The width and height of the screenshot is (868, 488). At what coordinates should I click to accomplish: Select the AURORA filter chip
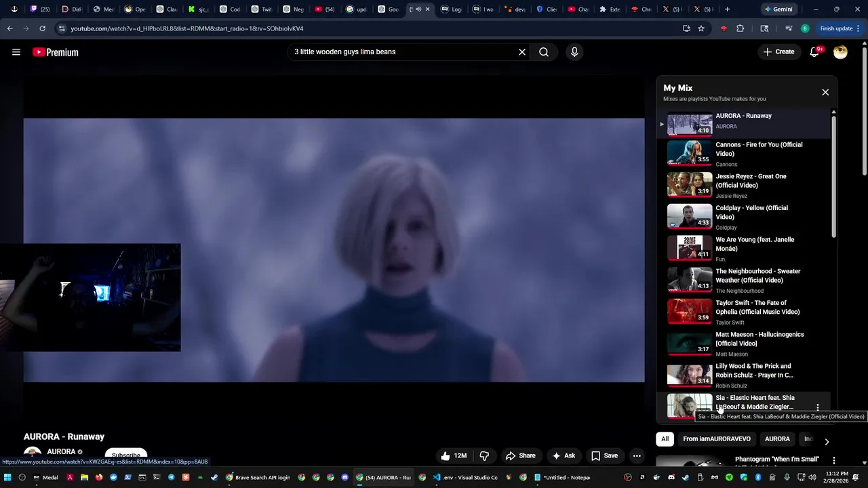click(x=777, y=439)
